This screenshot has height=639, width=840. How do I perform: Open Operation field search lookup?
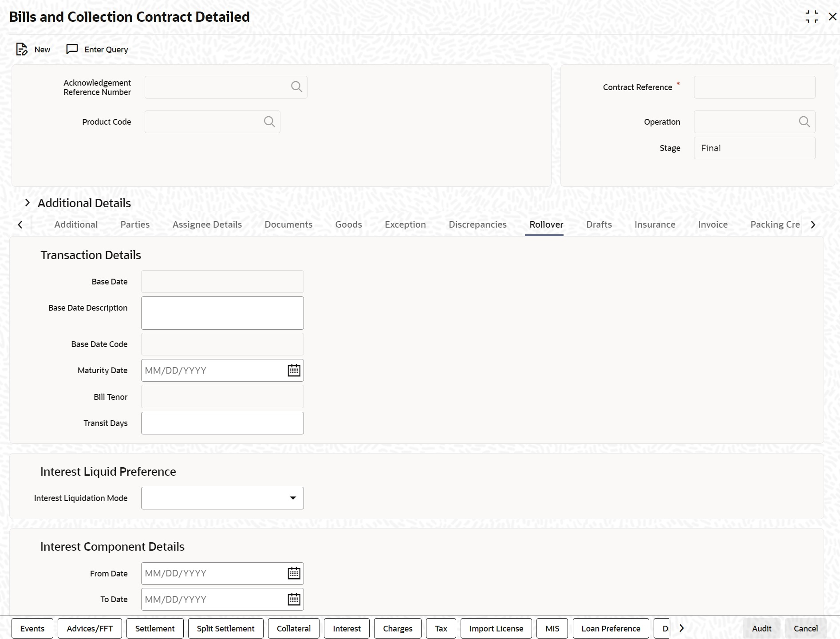pos(805,122)
